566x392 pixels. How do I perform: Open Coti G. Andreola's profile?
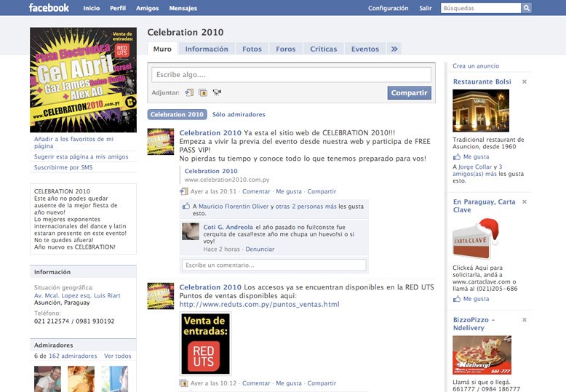(x=228, y=227)
